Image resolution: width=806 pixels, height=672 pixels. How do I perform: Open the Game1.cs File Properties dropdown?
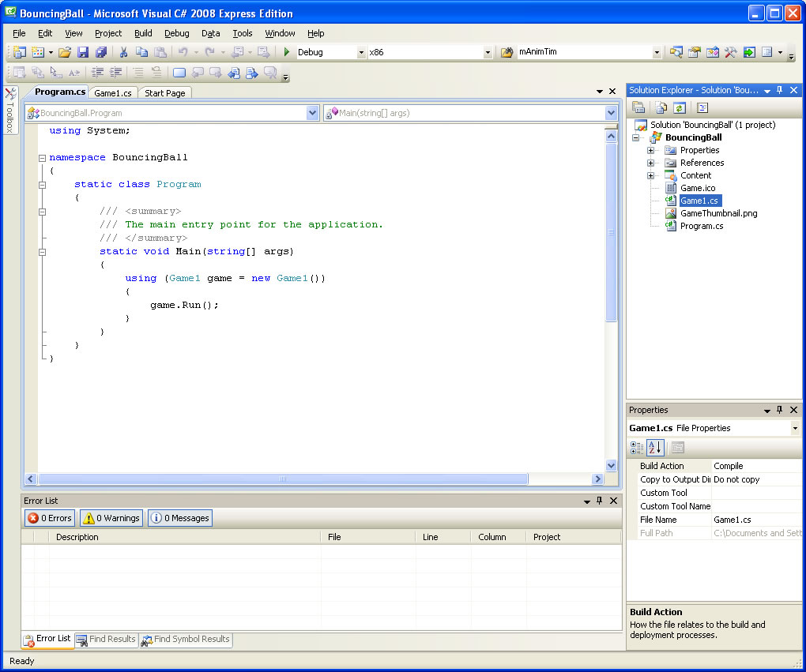click(x=795, y=428)
